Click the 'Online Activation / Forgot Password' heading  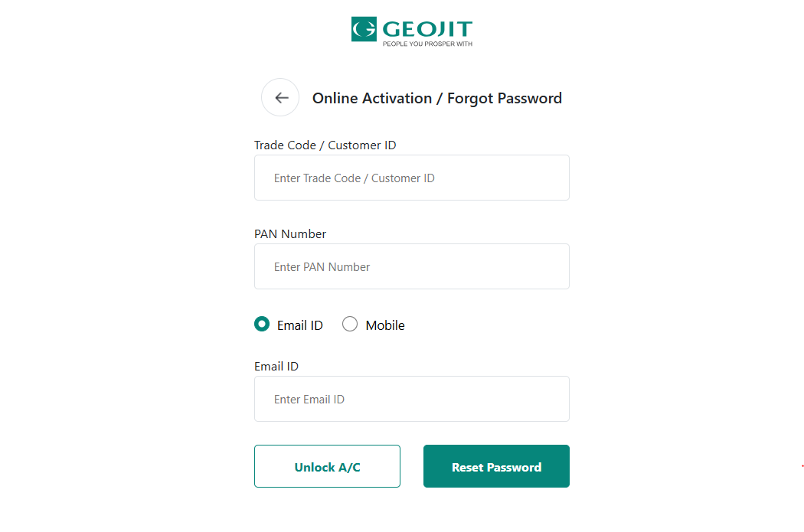(437, 98)
